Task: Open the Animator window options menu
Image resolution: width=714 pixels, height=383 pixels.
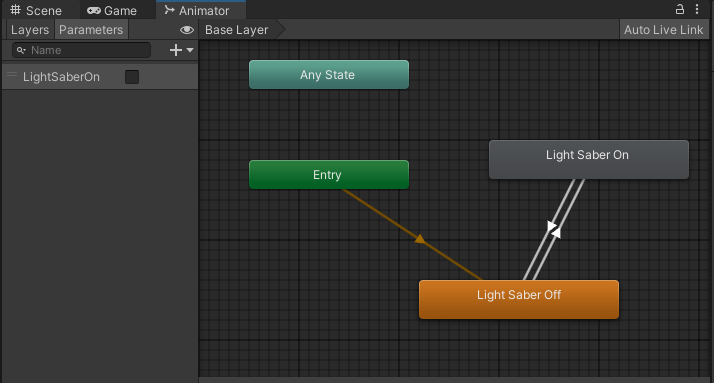Action: [697, 9]
